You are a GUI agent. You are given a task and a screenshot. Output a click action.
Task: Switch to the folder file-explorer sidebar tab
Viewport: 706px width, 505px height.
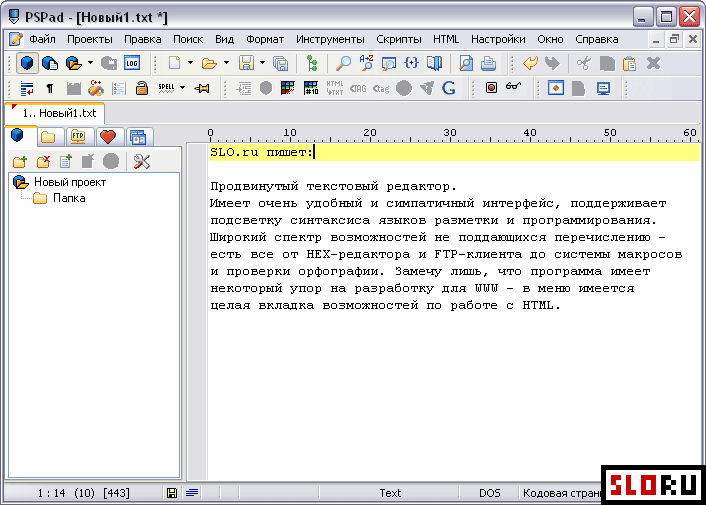48,136
